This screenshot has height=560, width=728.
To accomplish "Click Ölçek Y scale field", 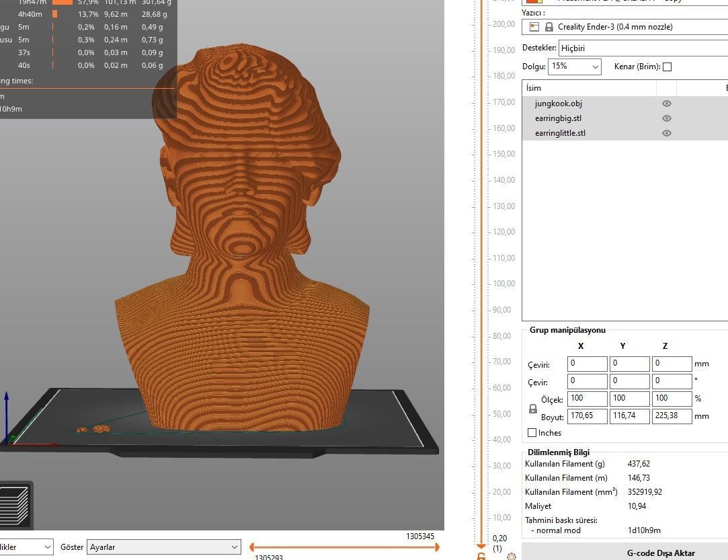I will click(630, 399).
